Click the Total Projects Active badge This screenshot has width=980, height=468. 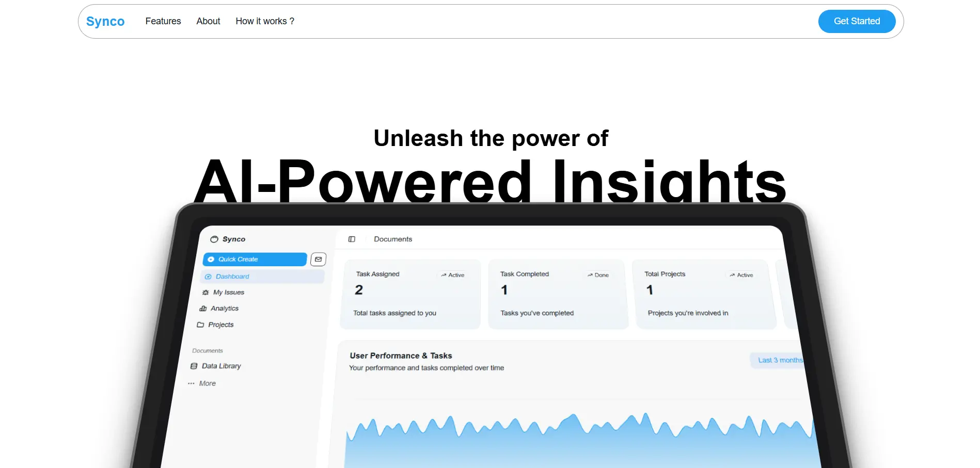pos(741,275)
